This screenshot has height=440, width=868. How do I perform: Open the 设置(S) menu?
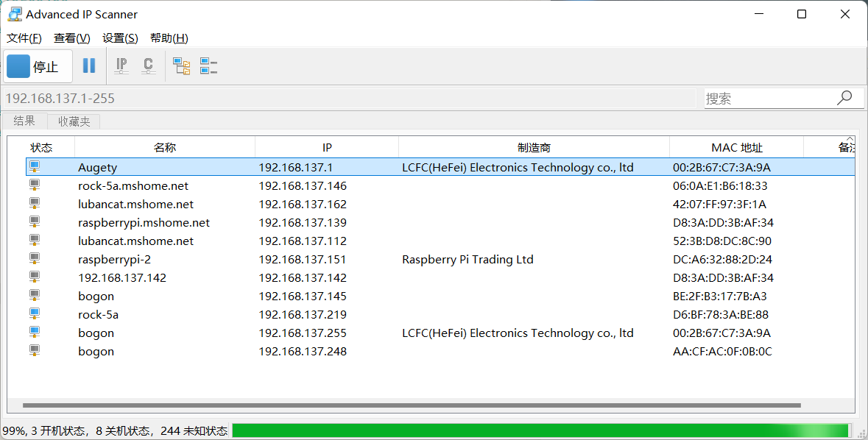click(120, 38)
